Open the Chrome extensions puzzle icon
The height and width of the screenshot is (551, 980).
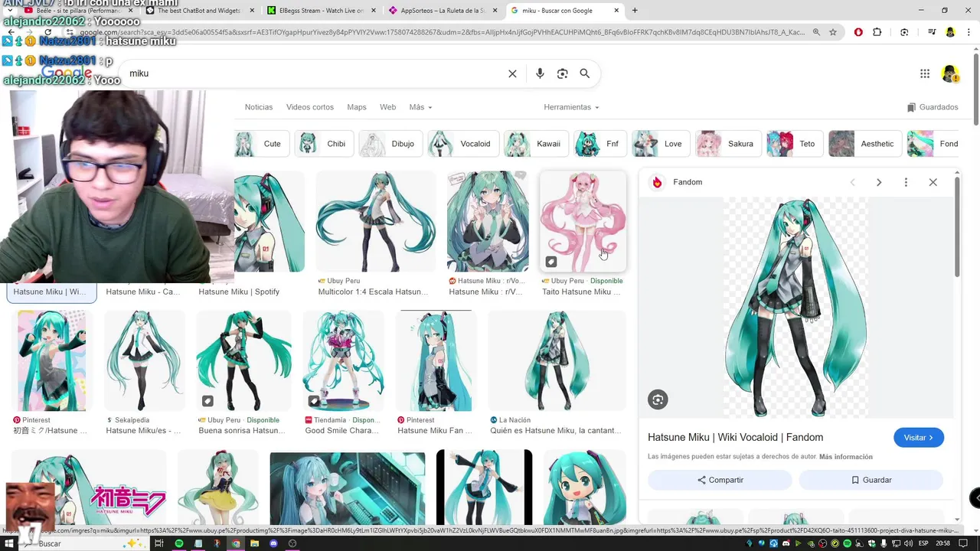tap(877, 32)
